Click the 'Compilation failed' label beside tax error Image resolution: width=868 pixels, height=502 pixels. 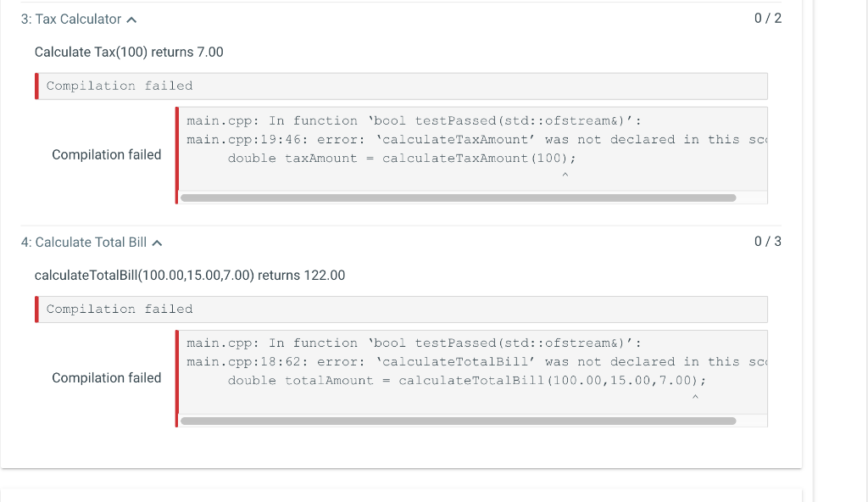(106, 154)
